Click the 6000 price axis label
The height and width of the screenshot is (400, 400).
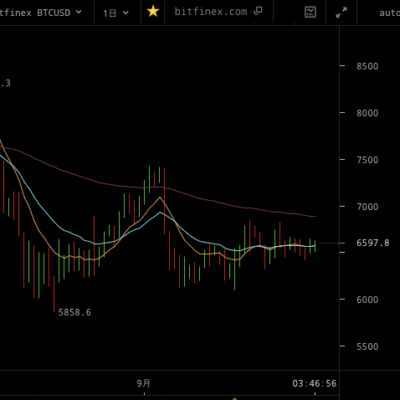pos(367,300)
